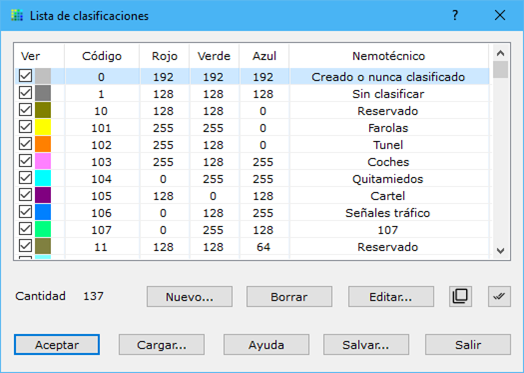
Task: Click the Azul column header
Action: point(264,56)
